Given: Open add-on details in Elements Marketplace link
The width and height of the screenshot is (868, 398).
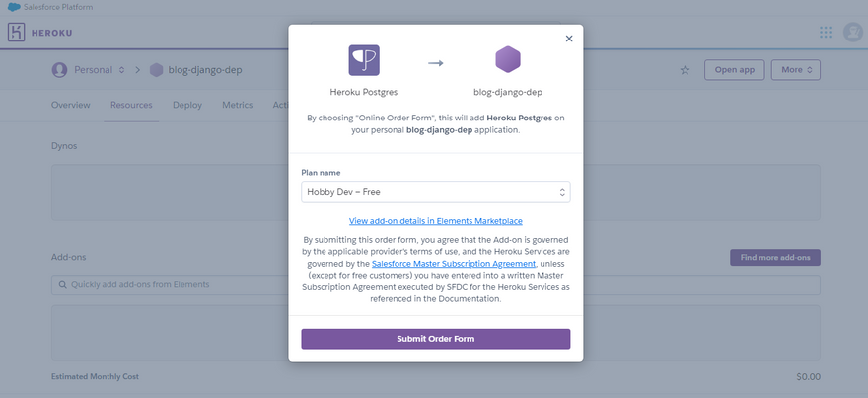Looking at the screenshot, I should [435, 221].
